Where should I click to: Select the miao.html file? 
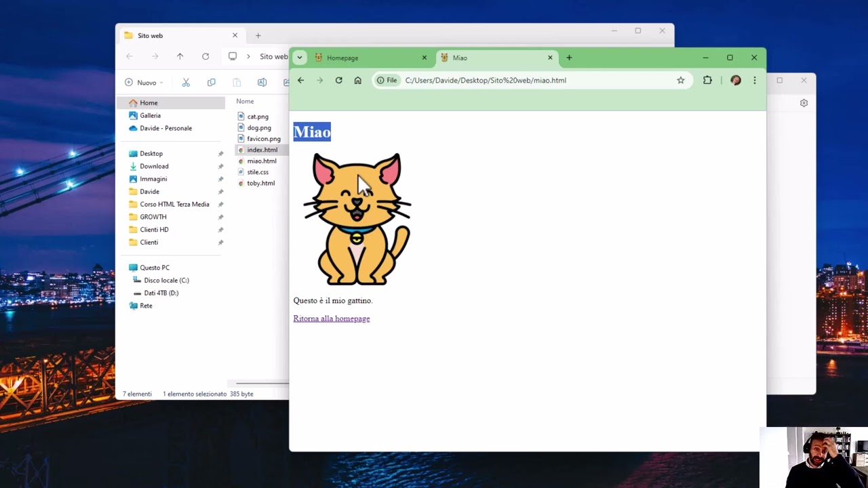[x=261, y=161]
